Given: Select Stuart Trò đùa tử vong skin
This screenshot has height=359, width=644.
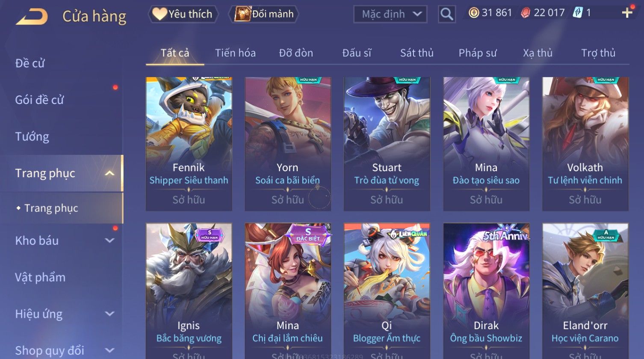Looking at the screenshot, I should click(387, 144).
